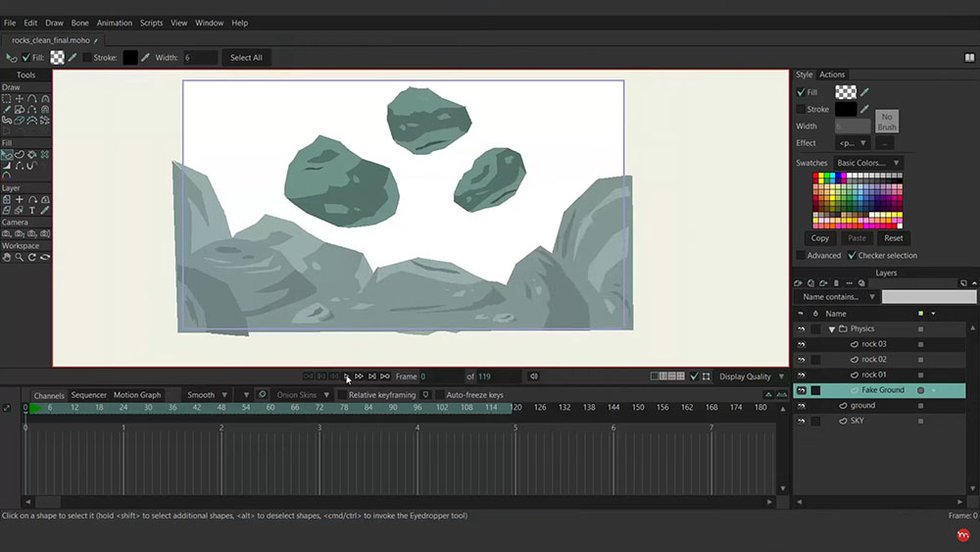The image size is (980, 552).
Task: Enable Relative keyframing checkbox
Action: [x=342, y=395]
